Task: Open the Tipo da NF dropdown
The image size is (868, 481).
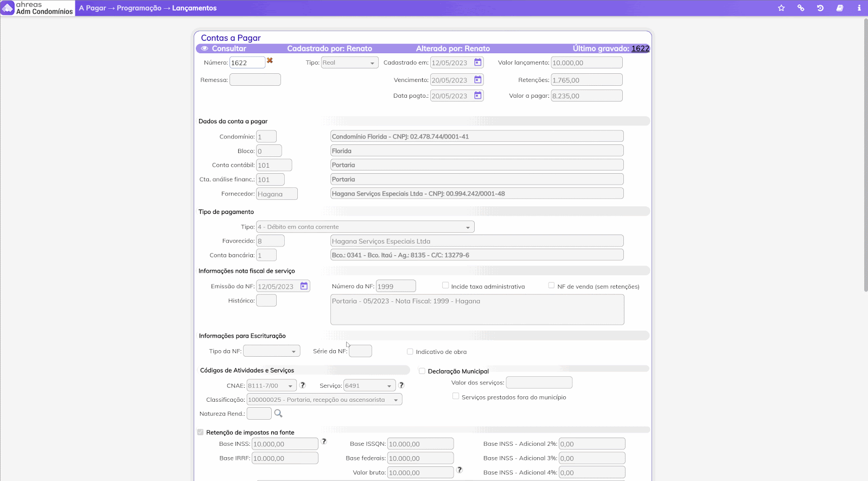Action: point(271,351)
